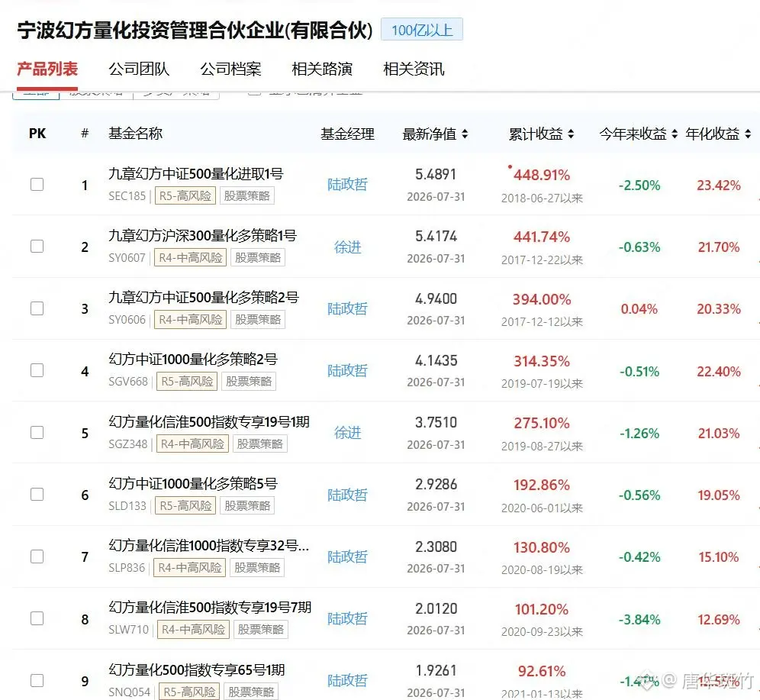This screenshot has width=760, height=700.
Task: Switch to 相关资讯 tab
Action: (414, 69)
